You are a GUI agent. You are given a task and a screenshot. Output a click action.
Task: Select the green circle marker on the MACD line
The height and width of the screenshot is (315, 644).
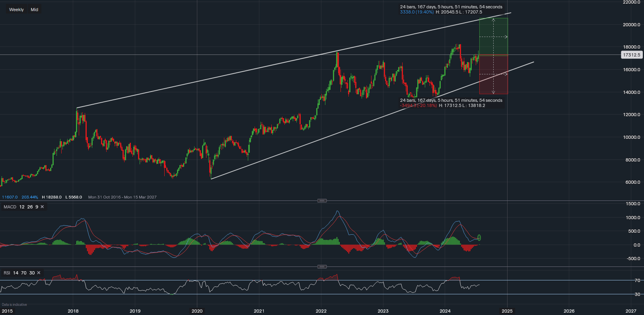click(479, 238)
